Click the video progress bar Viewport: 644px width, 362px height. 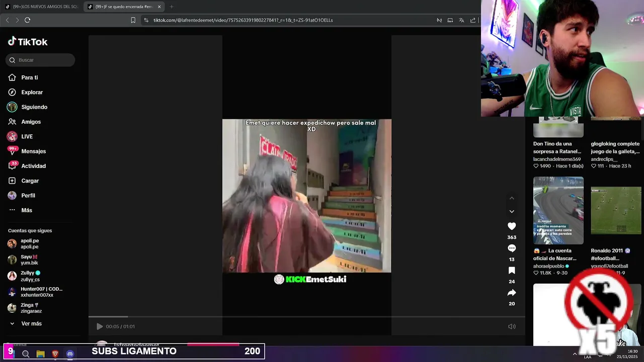pyautogui.click(x=306, y=317)
